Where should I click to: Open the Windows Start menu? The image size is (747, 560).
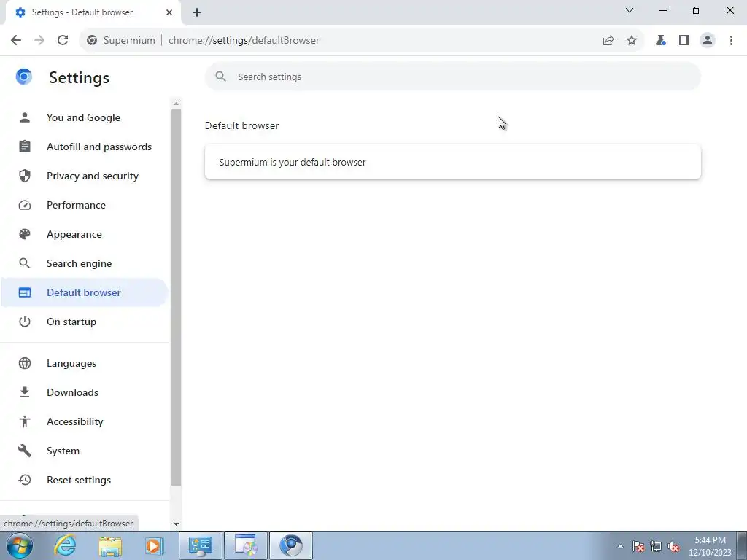pyautogui.click(x=20, y=545)
